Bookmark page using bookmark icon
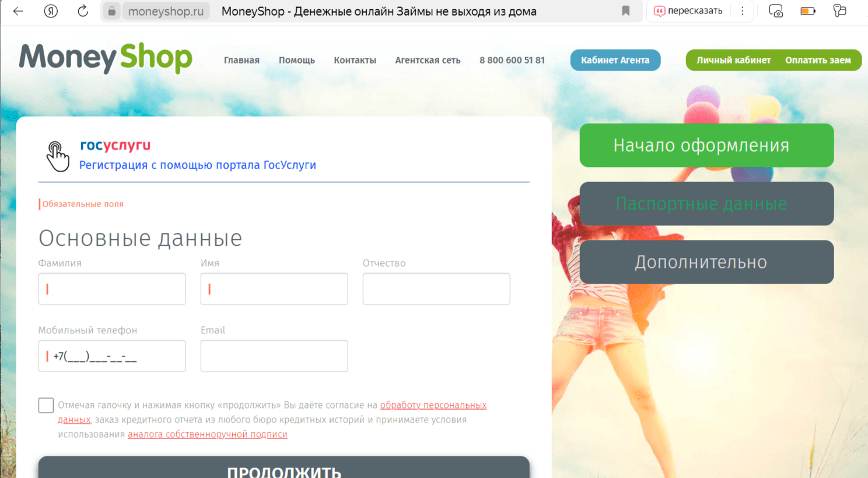The image size is (868, 478). click(x=626, y=11)
